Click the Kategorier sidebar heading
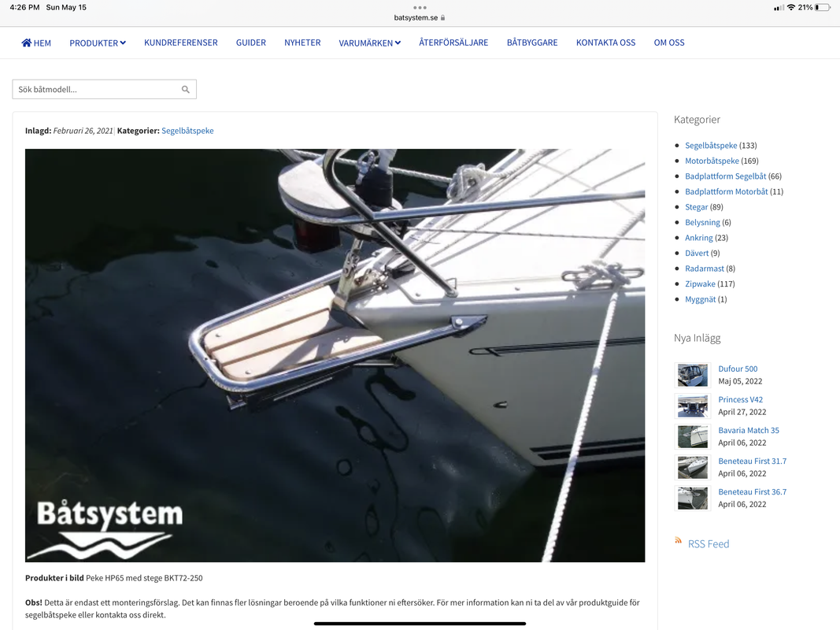This screenshot has width=840, height=630. click(697, 120)
